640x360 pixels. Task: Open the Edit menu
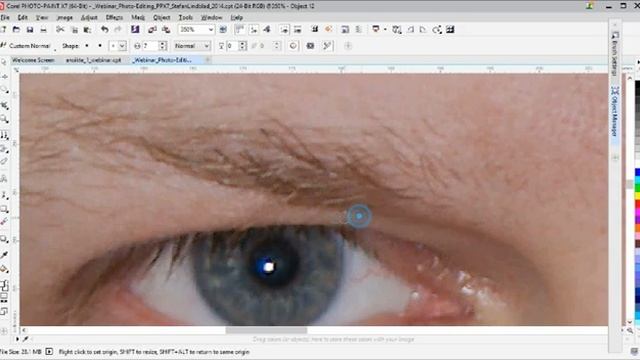(22, 18)
